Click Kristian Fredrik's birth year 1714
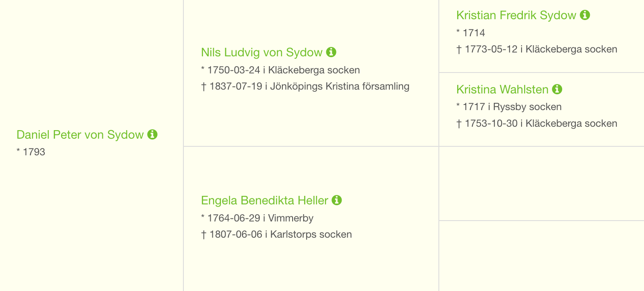 coord(471,33)
